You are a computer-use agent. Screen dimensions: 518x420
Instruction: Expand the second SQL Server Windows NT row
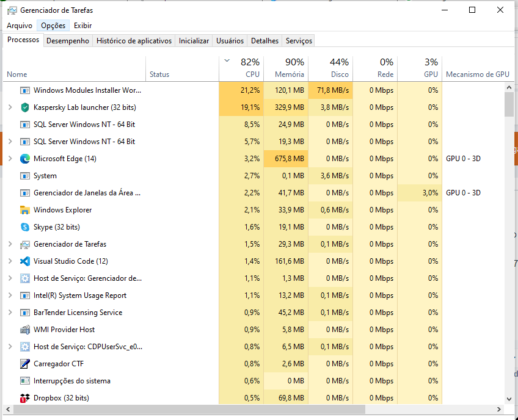[10, 142]
